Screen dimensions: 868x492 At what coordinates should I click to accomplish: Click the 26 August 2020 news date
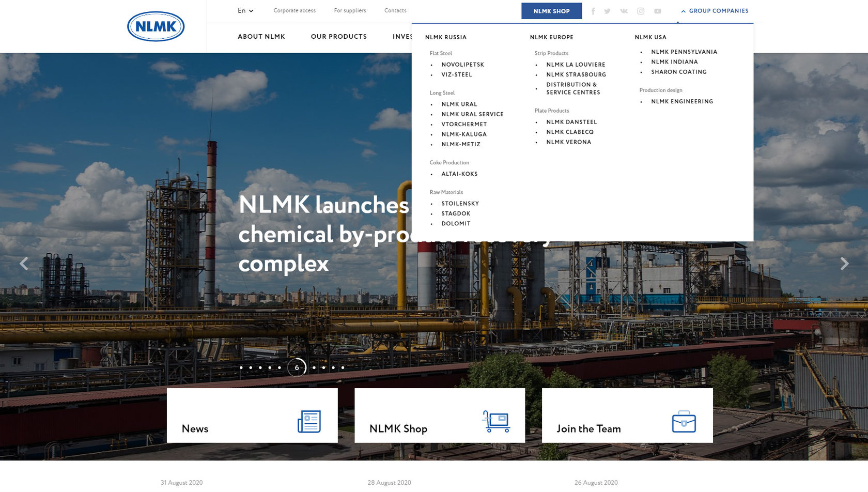(596, 483)
